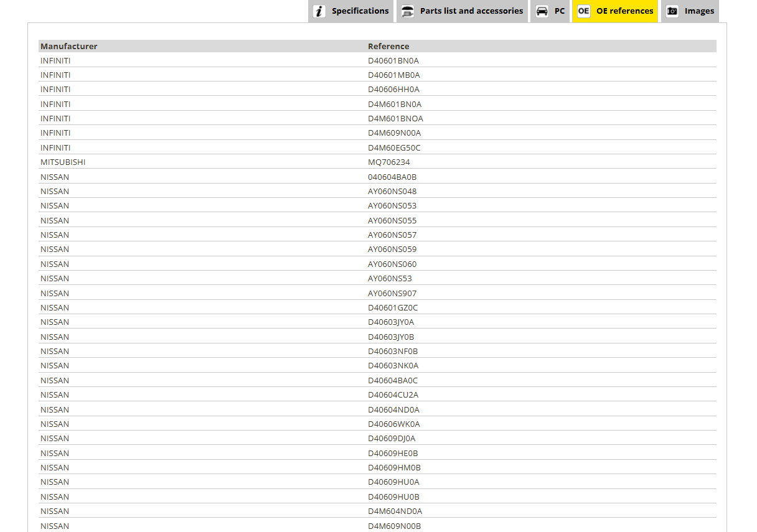
Task: Click NISSAN in the D4M604ND0A row
Action: (55, 511)
